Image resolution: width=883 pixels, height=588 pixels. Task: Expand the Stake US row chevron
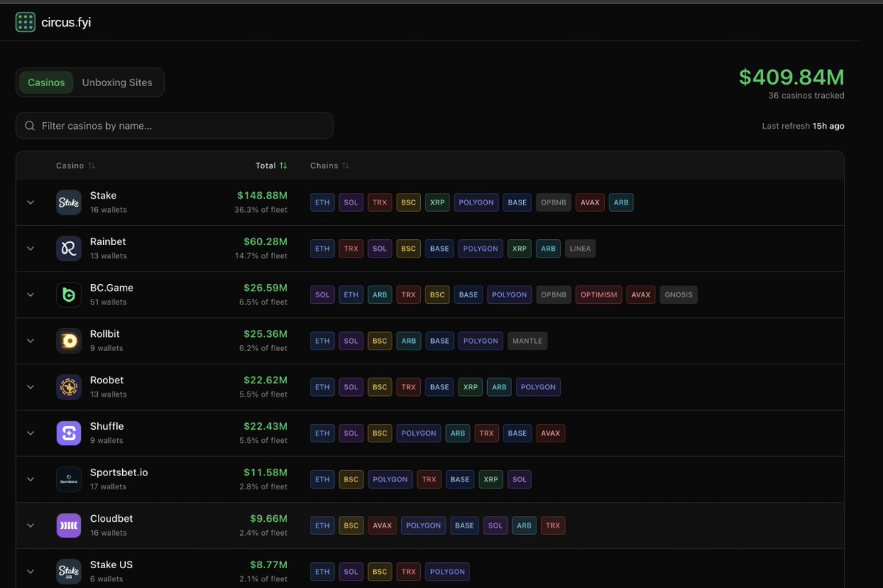(30, 571)
